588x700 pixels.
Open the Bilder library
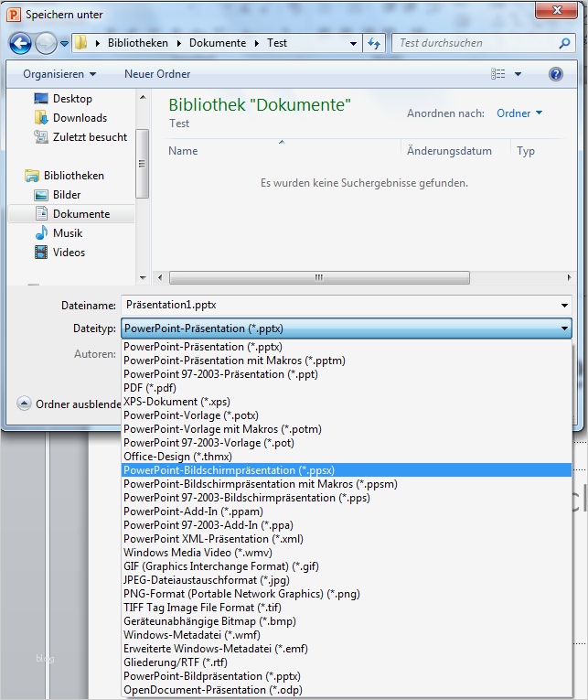[x=67, y=195]
